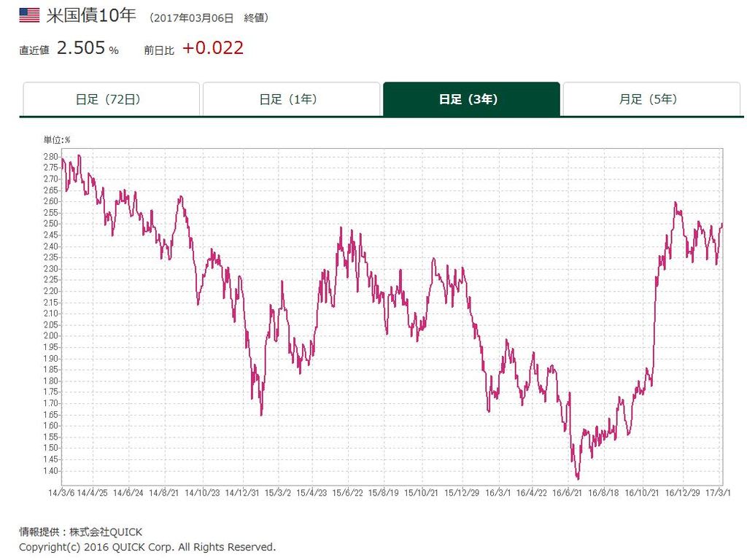Click the 終値 label
Screen dimensions: 747x560
253,18
